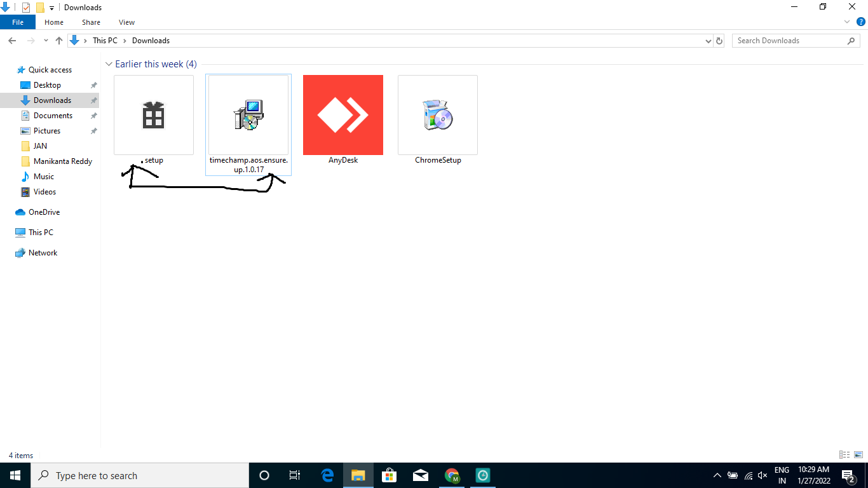Open the Manikanta Reddy folder in sidebar

pos(62,161)
